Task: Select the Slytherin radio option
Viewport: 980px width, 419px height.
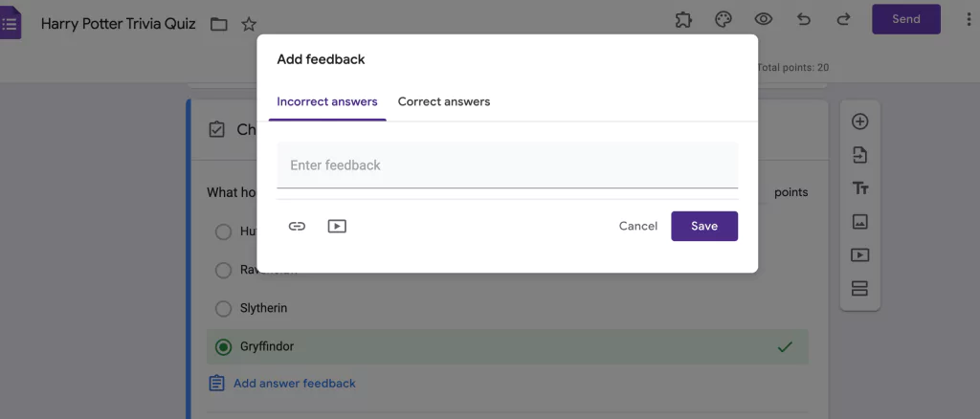Action: click(223, 308)
